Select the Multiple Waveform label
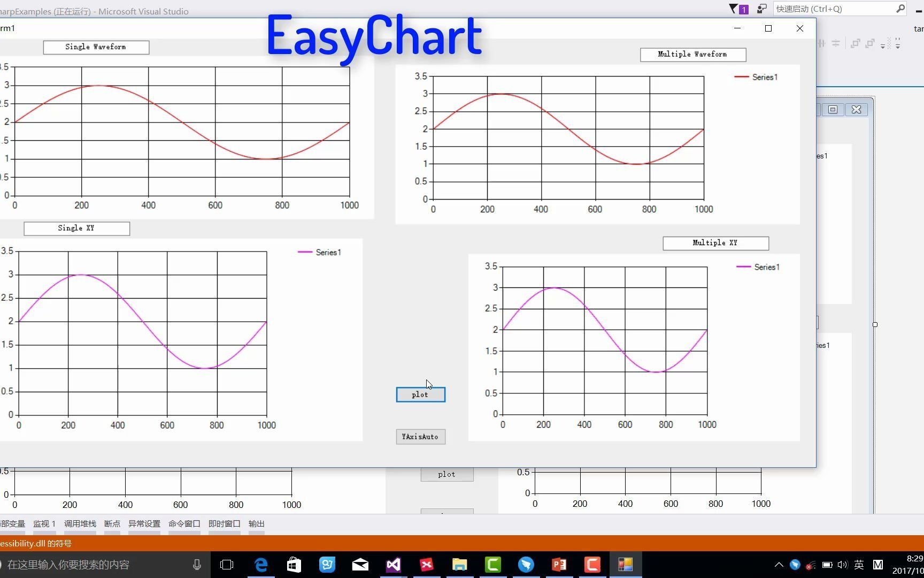Image resolution: width=924 pixels, height=578 pixels. (x=693, y=55)
